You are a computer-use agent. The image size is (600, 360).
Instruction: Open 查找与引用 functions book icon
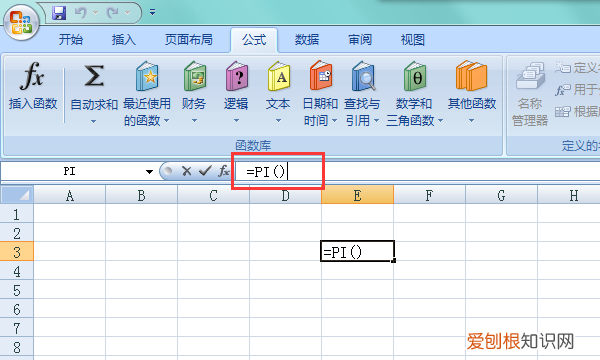tap(363, 76)
